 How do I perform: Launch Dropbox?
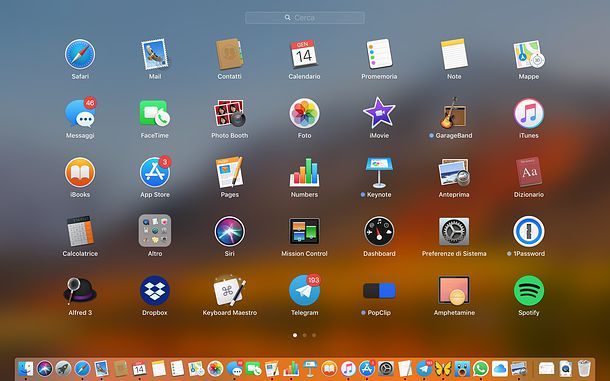pyautogui.click(x=154, y=290)
